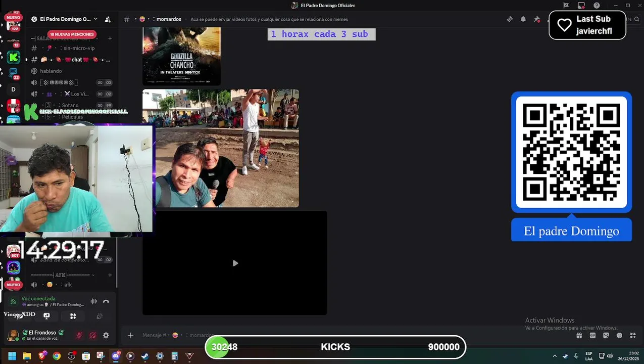Viewport: 644px width, 364px height.
Task: Click the ESP LAA language indicator
Action: pos(589,356)
